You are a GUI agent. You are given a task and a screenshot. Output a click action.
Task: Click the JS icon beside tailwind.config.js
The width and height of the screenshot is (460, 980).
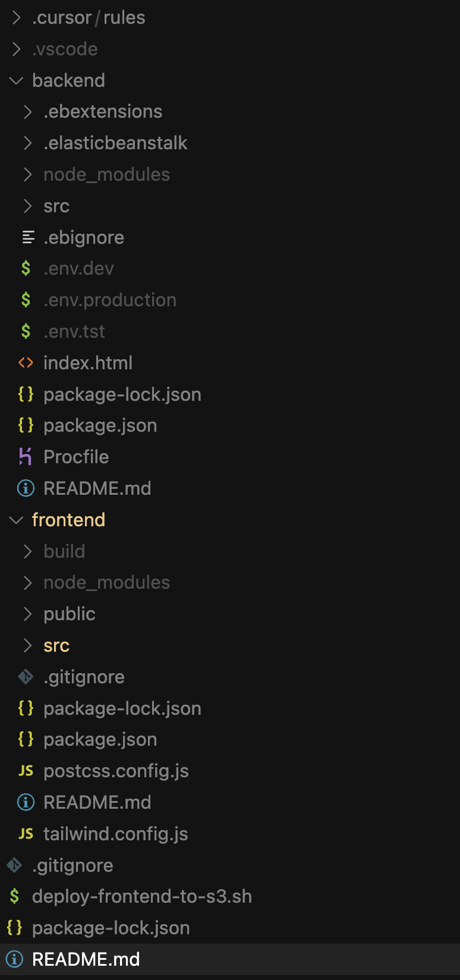pos(26,834)
